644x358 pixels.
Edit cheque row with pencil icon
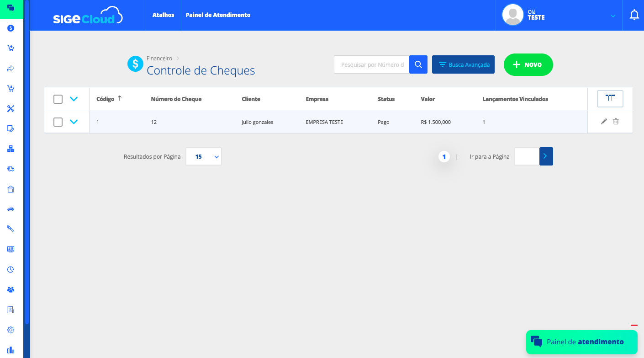pyautogui.click(x=604, y=122)
